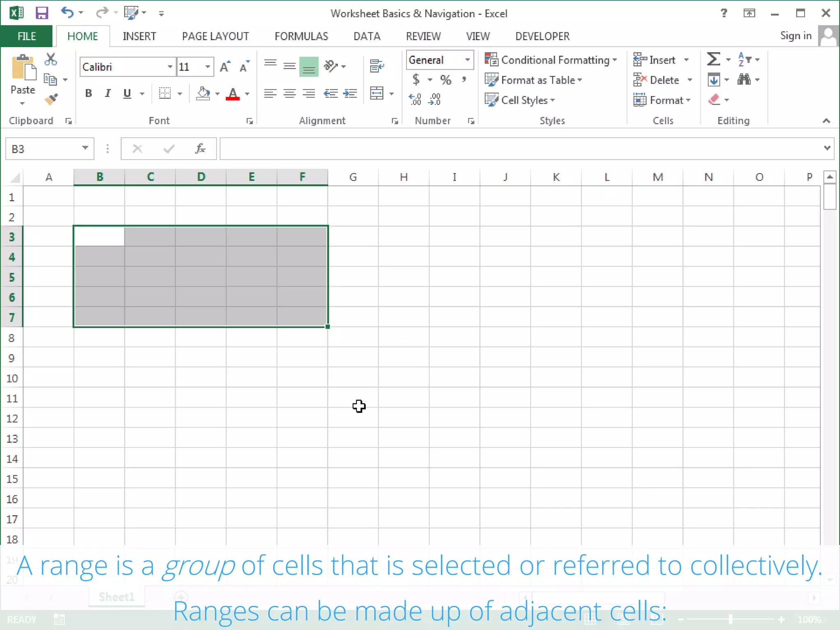The image size is (840, 630).
Task: Click Decrease Font Size icon
Action: (244, 67)
